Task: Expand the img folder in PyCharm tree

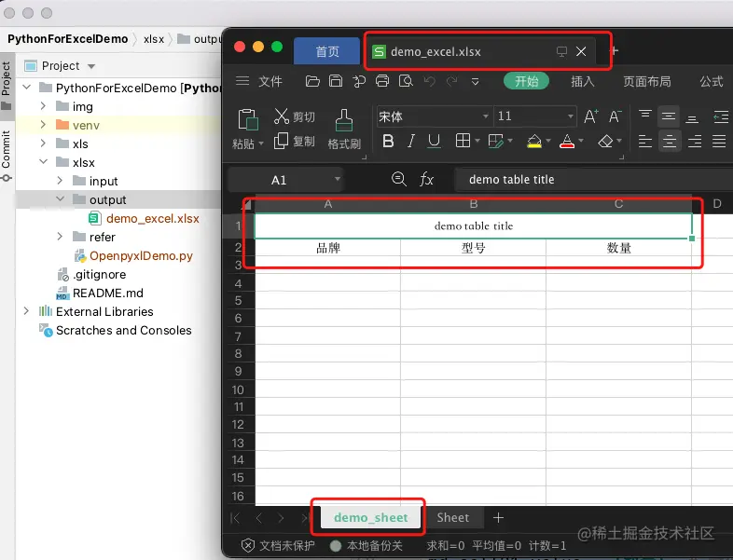Action: tap(43, 106)
